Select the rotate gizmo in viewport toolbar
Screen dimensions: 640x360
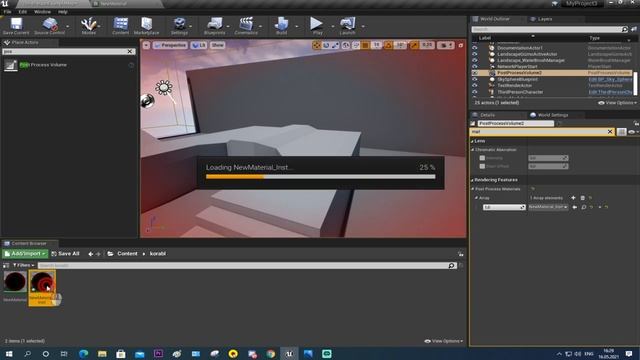coord(326,45)
